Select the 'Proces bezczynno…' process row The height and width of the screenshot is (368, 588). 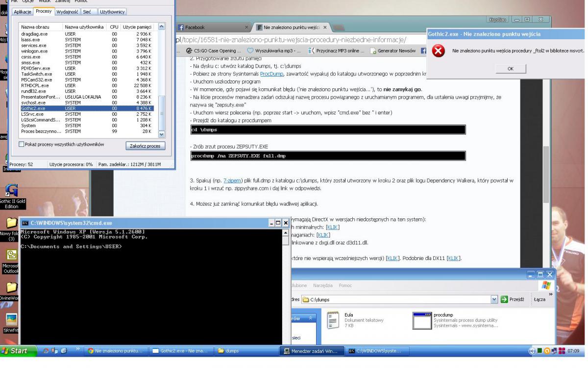point(87,131)
